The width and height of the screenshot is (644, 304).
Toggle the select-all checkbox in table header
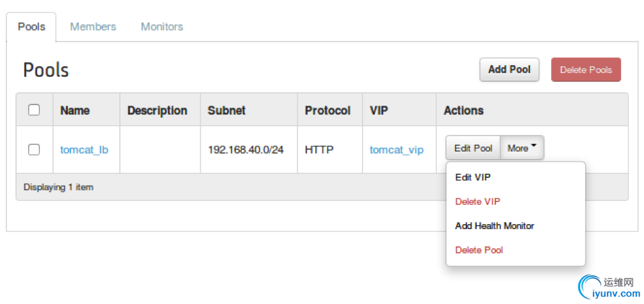35,110
